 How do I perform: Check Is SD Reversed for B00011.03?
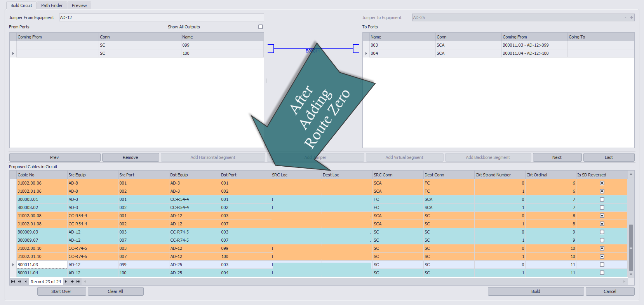(602, 265)
